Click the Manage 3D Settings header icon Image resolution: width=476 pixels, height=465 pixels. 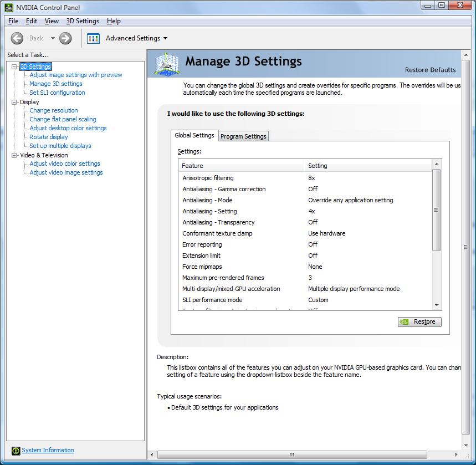[166, 64]
